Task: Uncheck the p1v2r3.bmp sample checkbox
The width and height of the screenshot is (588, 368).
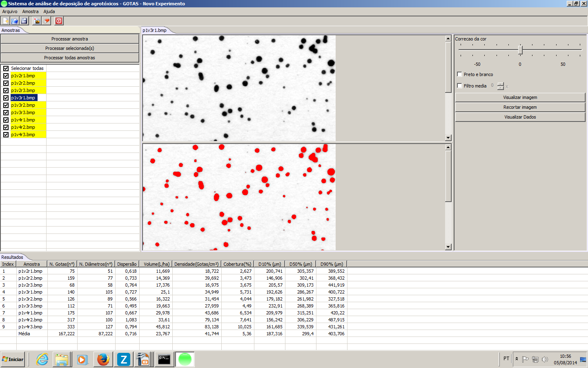Action: pos(6,90)
